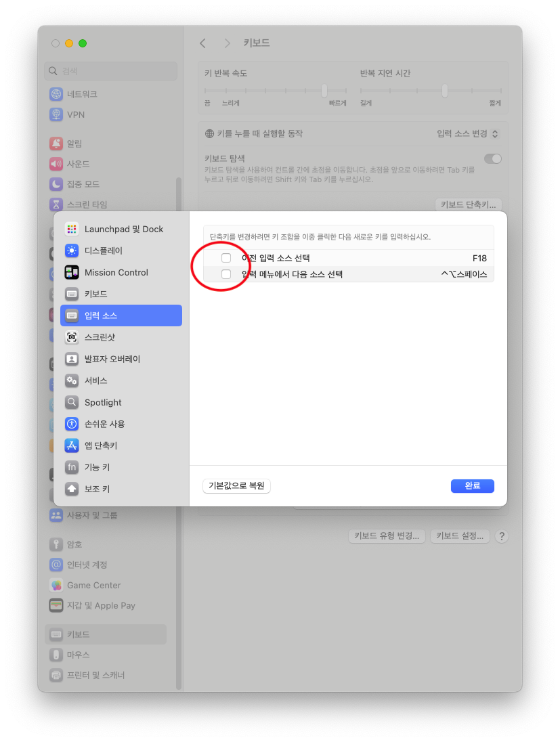The image size is (560, 742).
Task: Open the 사운드 speaker icon
Action: 56,164
